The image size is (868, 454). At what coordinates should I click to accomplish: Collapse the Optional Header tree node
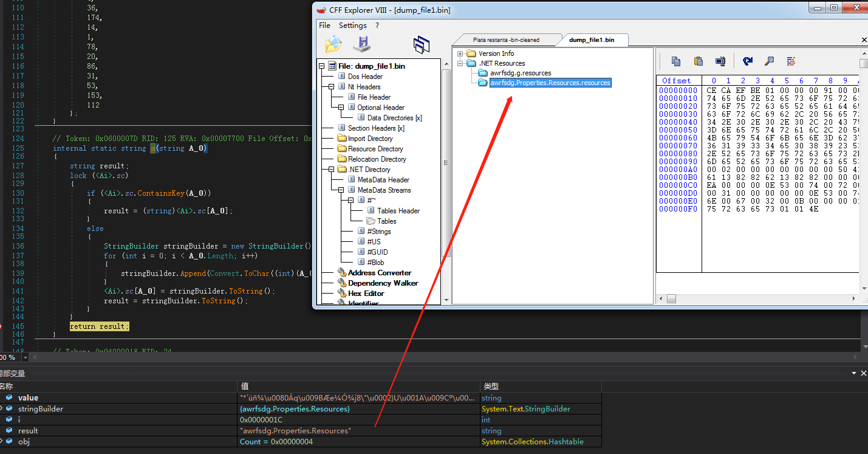(341, 108)
